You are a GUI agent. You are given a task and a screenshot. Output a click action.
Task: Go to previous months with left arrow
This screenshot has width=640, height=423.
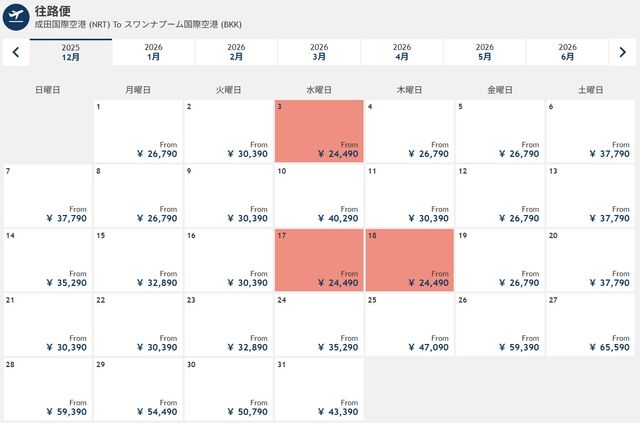click(x=16, y=52)
